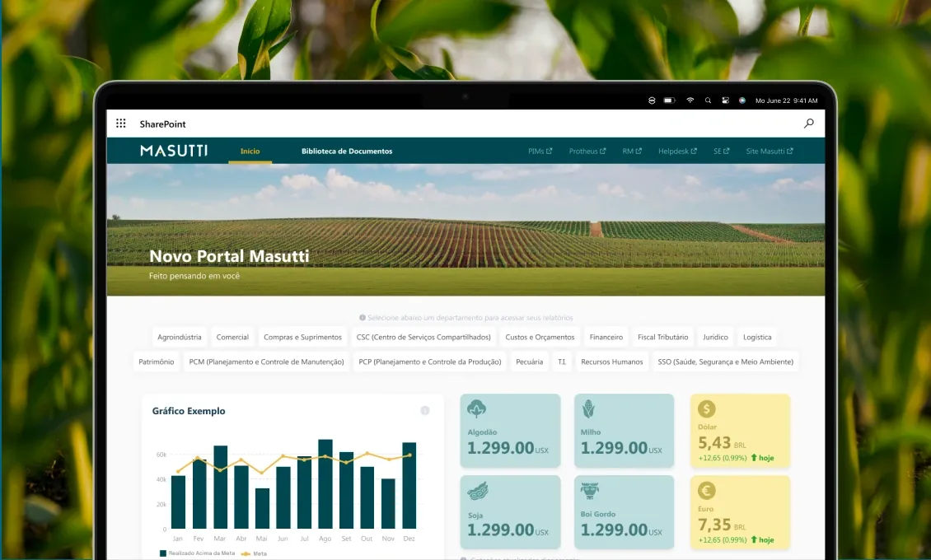Select the Fiscal Tributário department

tap(663, 337)
